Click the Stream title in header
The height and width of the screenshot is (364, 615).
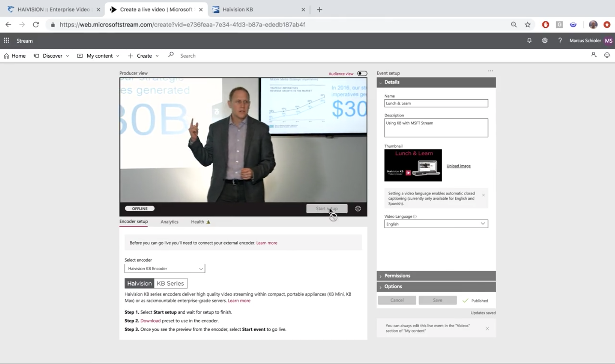click(24, 41)
